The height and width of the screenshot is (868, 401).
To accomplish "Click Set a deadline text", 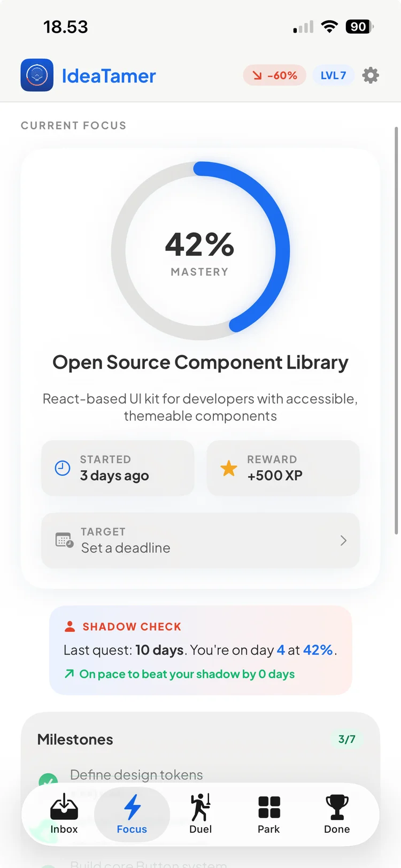I will tap(126, 548).
